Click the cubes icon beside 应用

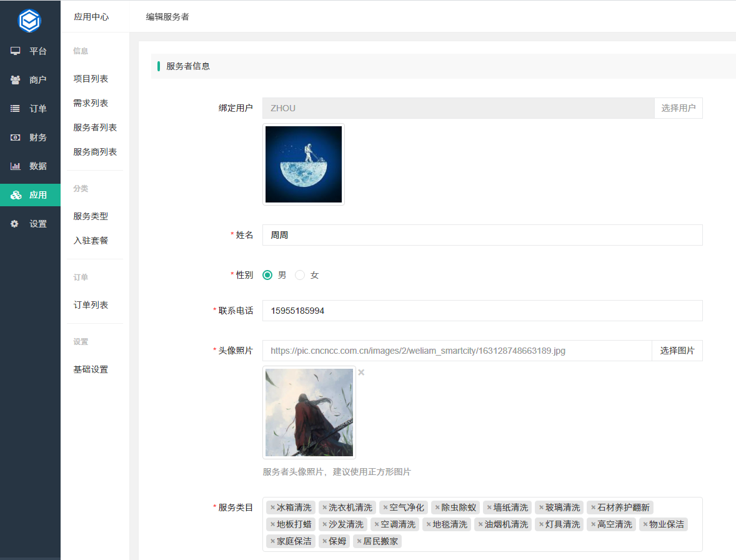pos(16,195)
